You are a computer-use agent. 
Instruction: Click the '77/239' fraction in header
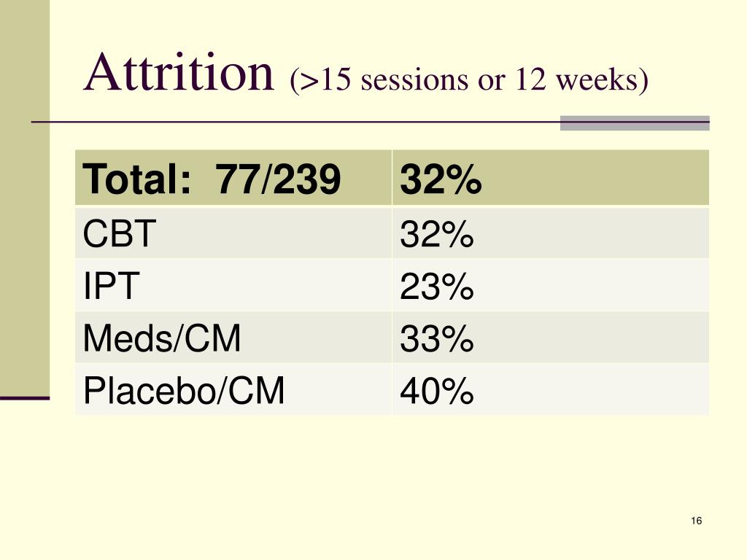[278, 179]
